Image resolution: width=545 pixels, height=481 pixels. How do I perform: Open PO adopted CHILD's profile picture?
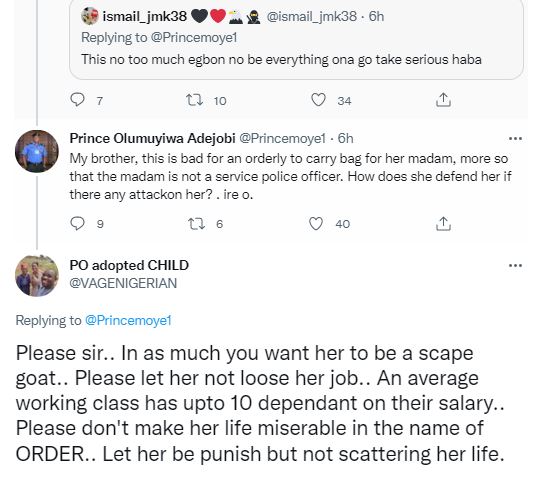pyautogui.click(x=36, y=276)
